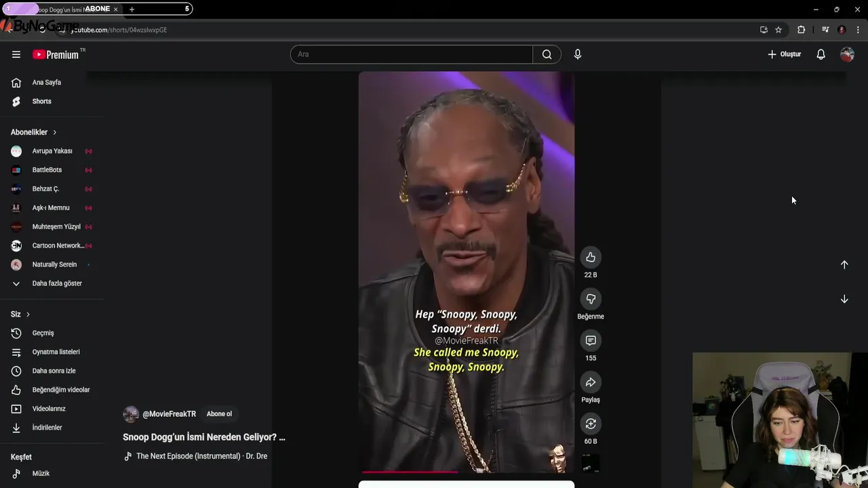This screenshot has width=868, height=488.
Task: Bookmark this page with the star
Action: (x=778, y=30)
